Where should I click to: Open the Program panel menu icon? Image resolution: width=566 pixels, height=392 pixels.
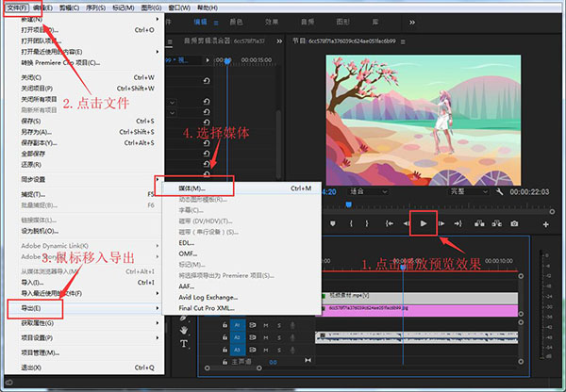(403, 41)
